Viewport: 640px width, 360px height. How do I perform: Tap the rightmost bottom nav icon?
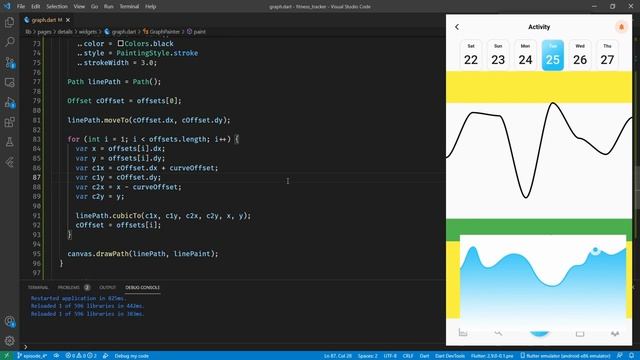615,333
